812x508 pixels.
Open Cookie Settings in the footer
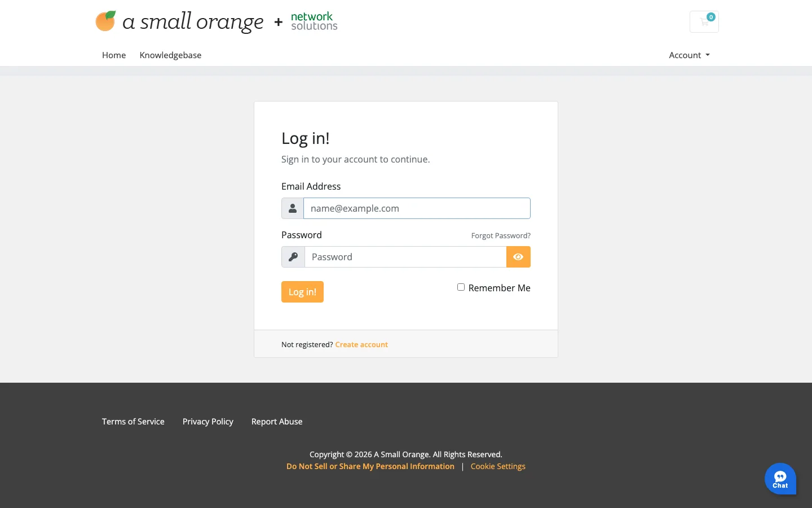[x=498, y=466]
